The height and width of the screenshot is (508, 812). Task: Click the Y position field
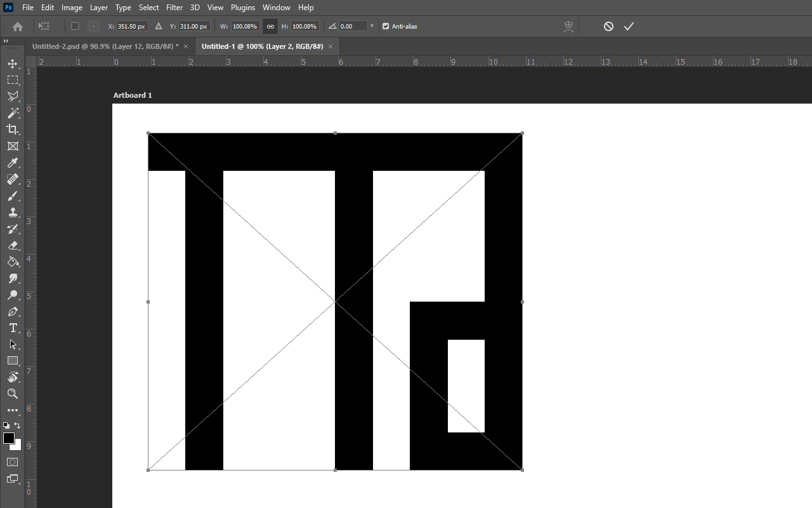193,27
